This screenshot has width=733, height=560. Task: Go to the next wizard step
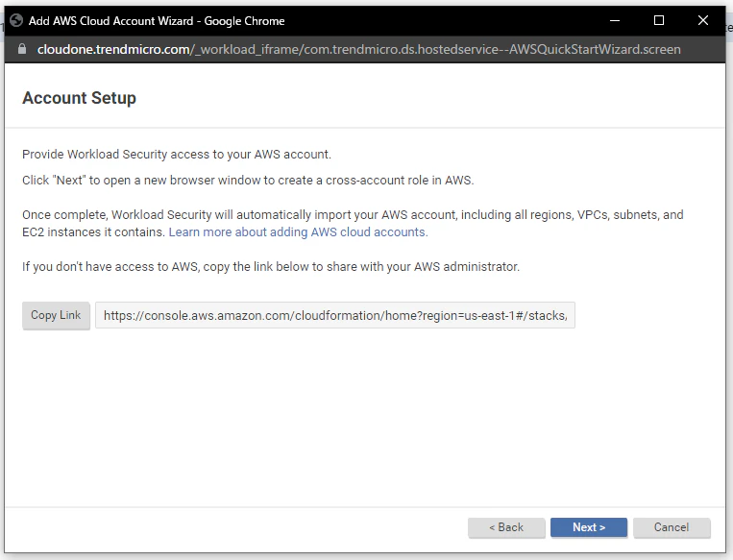tap(589, 527)
